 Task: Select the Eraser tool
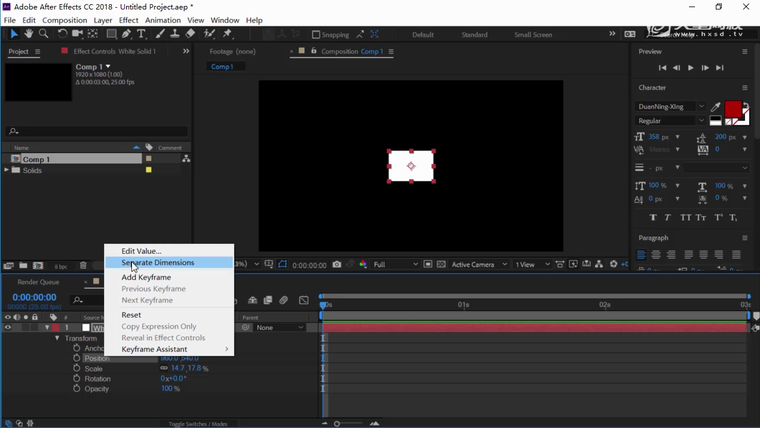tap(190, 34)
